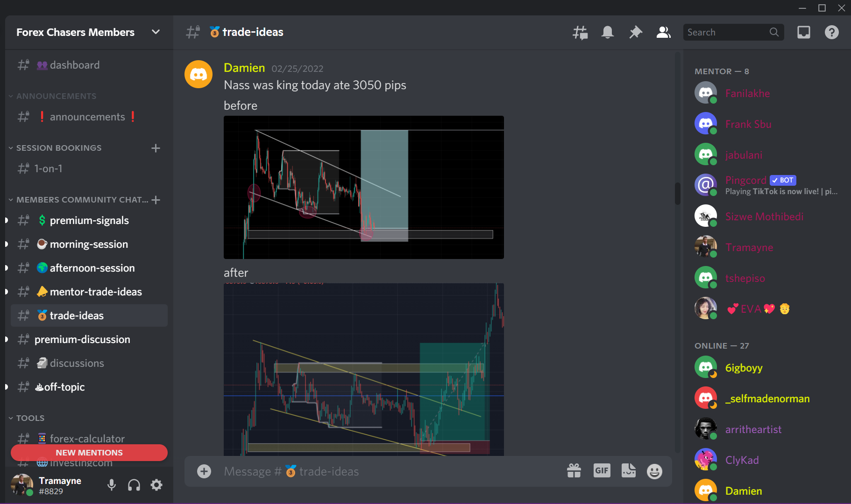Image resolution: width=851 pixels, height=504 pixels.
Task: Open the announcements channel
Action: [89, 117]
